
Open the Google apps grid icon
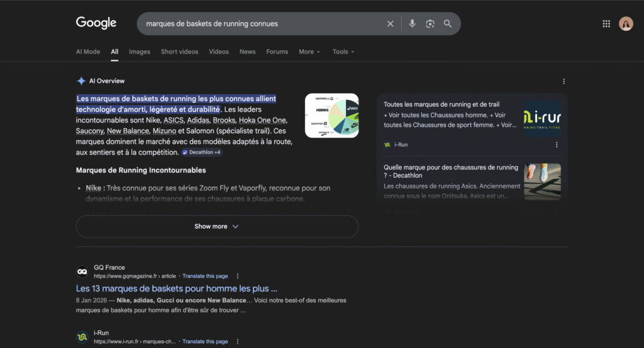[x=606, y=24]
